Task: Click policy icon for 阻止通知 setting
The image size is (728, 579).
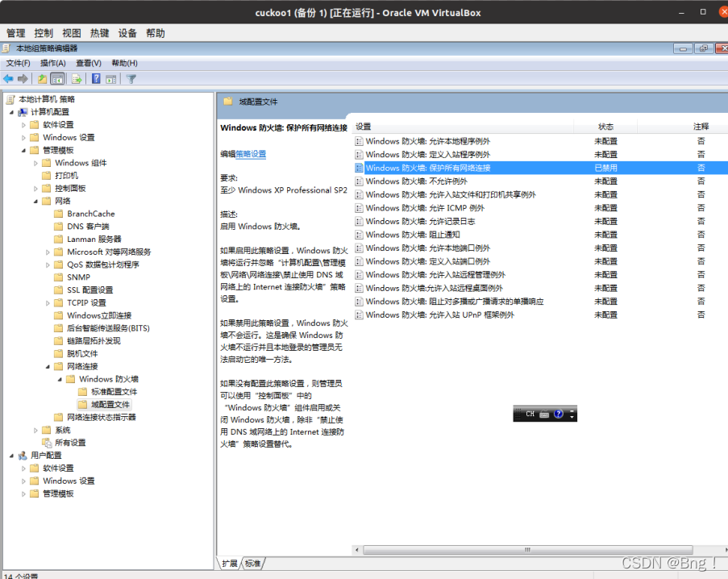Action: pos(359,235)
